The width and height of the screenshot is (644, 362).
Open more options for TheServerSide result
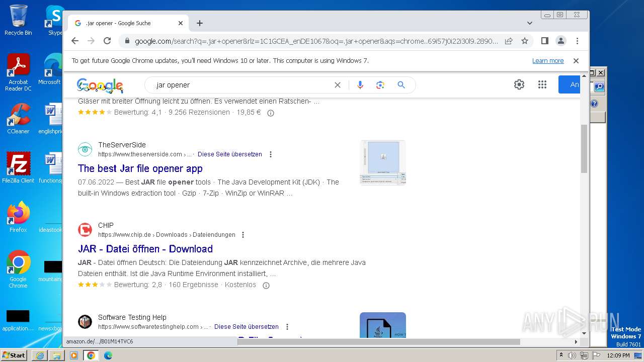(x=271, y=154)
